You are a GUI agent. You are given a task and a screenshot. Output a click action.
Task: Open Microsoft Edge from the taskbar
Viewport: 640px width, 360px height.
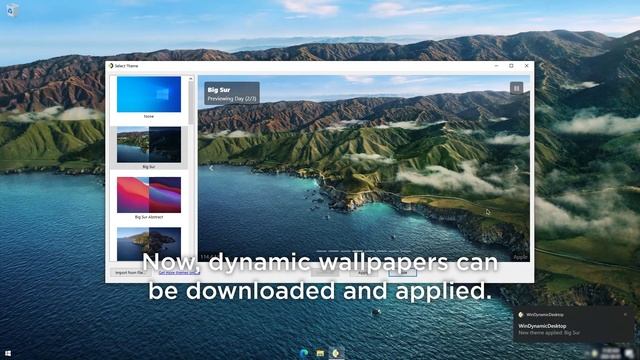(x=304, y=353)
